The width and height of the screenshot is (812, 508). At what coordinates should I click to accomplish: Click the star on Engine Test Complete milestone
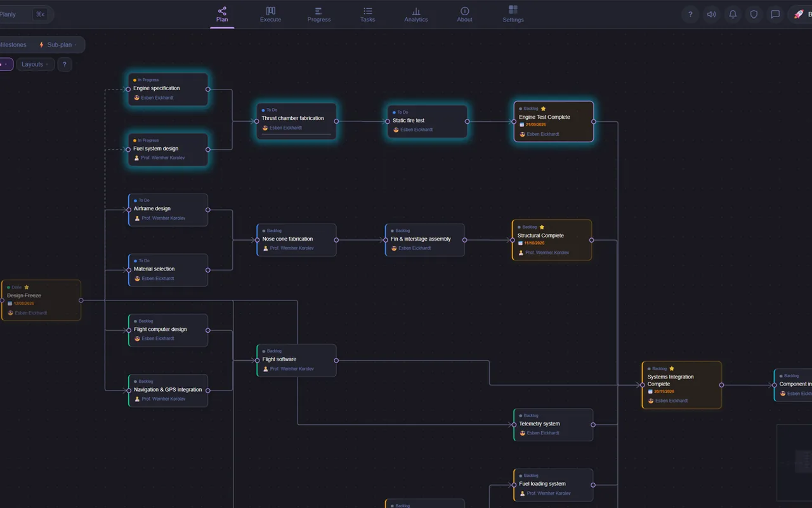tap(543, 109)
